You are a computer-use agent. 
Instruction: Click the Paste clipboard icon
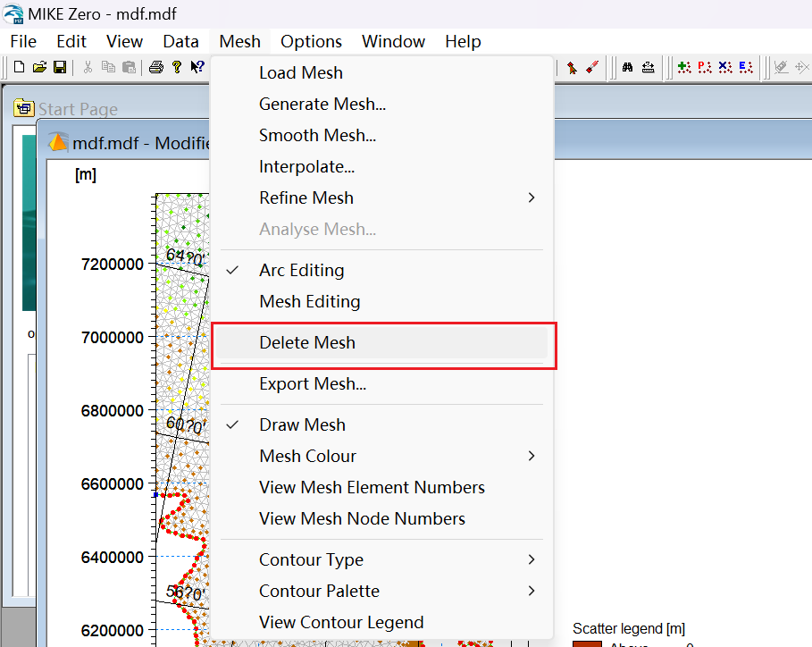coord(129,67)
